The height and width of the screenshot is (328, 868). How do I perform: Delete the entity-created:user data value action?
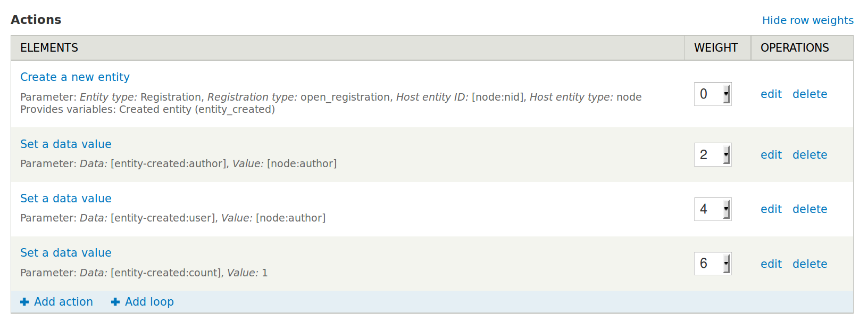[809, 209]
